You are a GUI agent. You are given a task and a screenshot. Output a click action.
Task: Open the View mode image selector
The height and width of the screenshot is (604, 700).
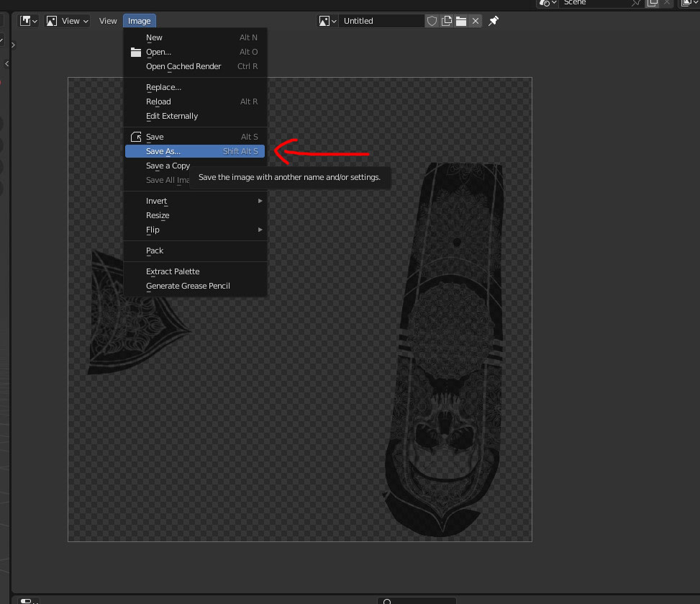tap(67, 20)
